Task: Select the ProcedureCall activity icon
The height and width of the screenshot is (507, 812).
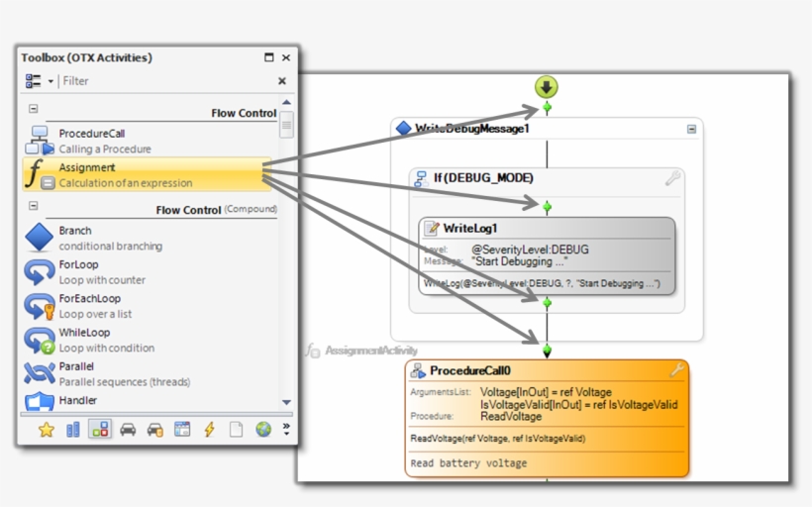Action: click(40, 141)
